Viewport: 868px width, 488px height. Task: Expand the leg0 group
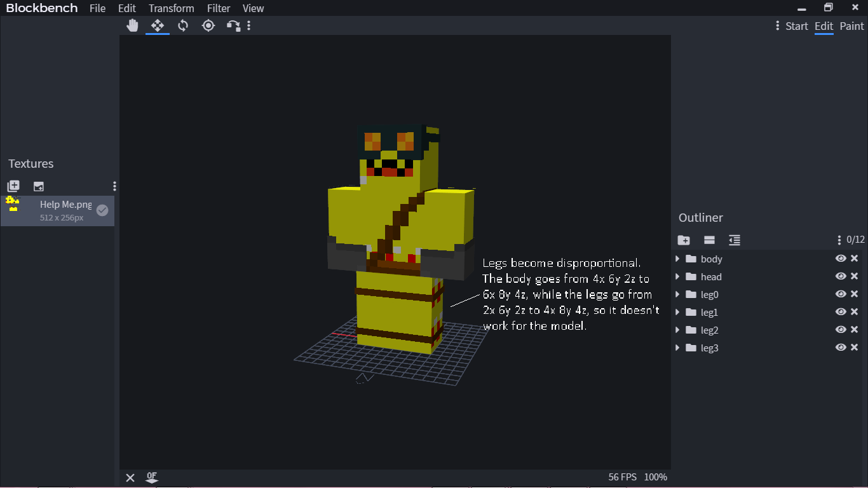click(x=677, y=294)
